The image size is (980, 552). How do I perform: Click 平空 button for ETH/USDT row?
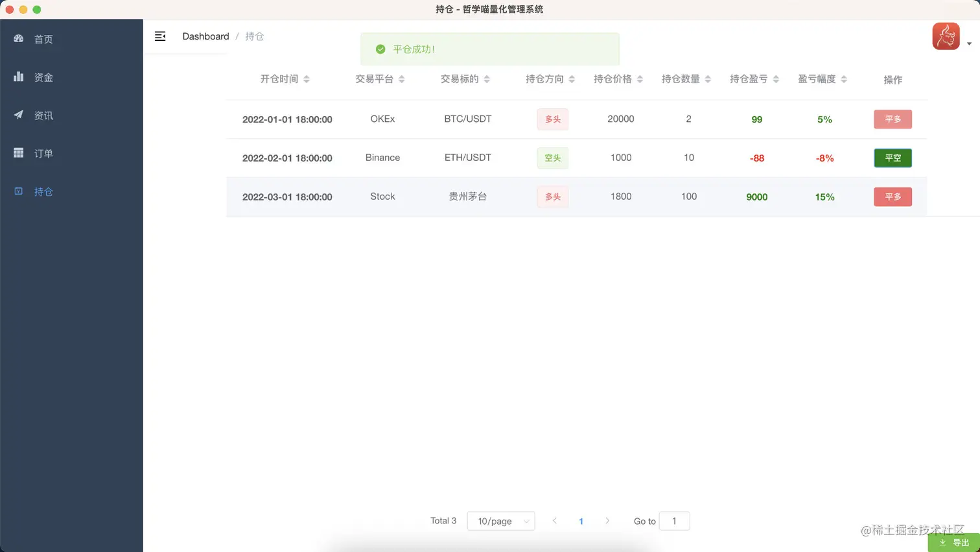tap(892, 158)
